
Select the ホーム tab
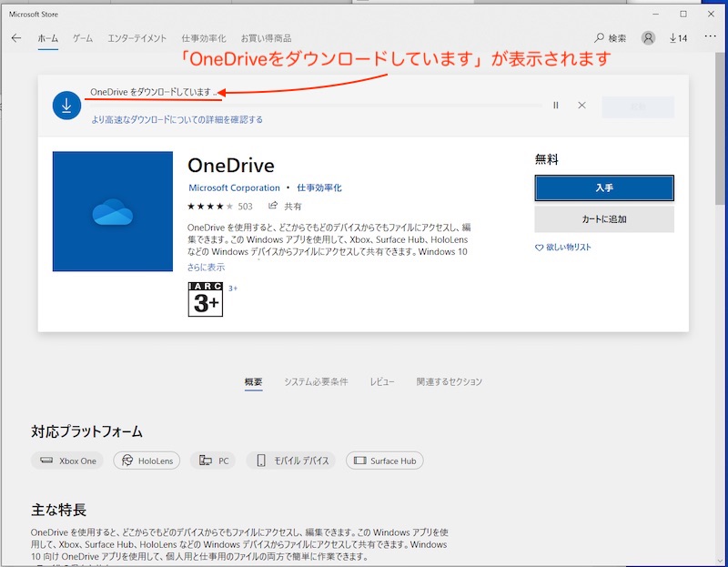[48, 38]
